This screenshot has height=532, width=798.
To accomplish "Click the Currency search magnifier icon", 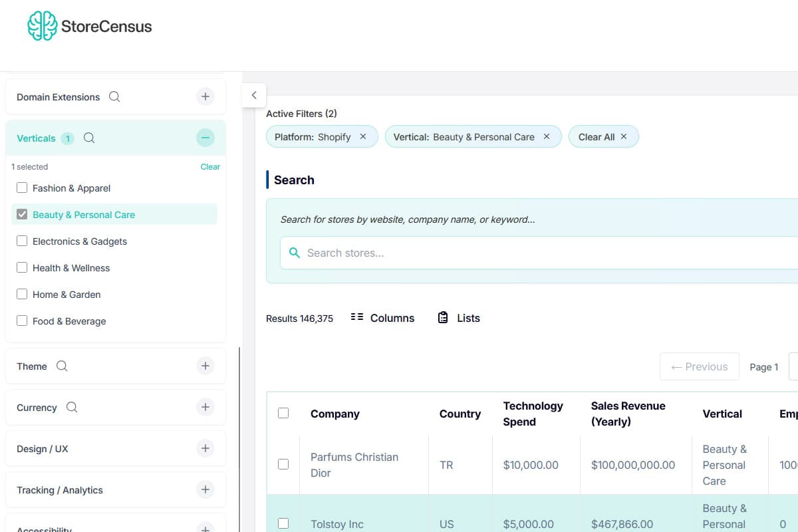I will pos(71,408).
